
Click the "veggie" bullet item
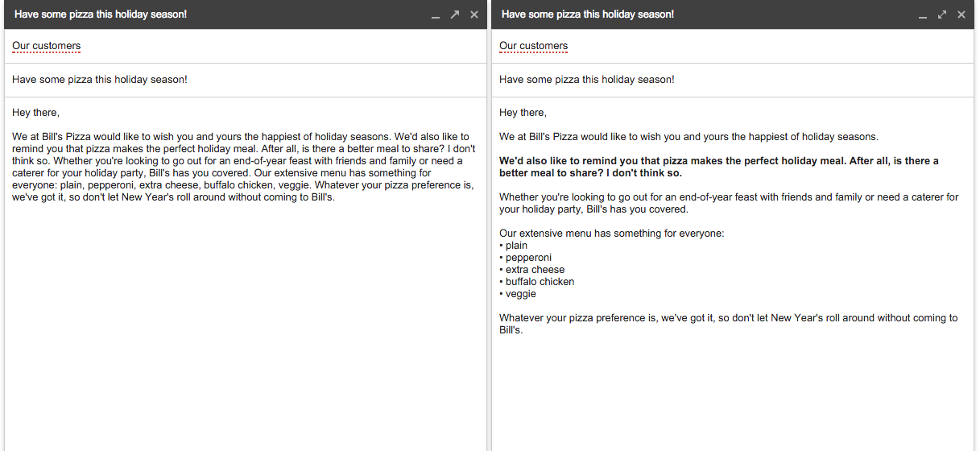pyautogui.click(x=518, y=294)
